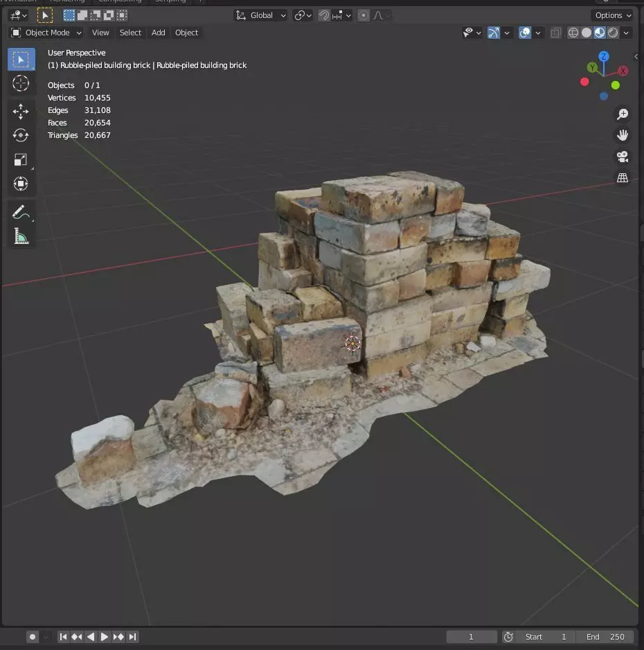Screen dimensions: 644x650
Task: Switch to material preview shading
Action: tap(600, 33)
